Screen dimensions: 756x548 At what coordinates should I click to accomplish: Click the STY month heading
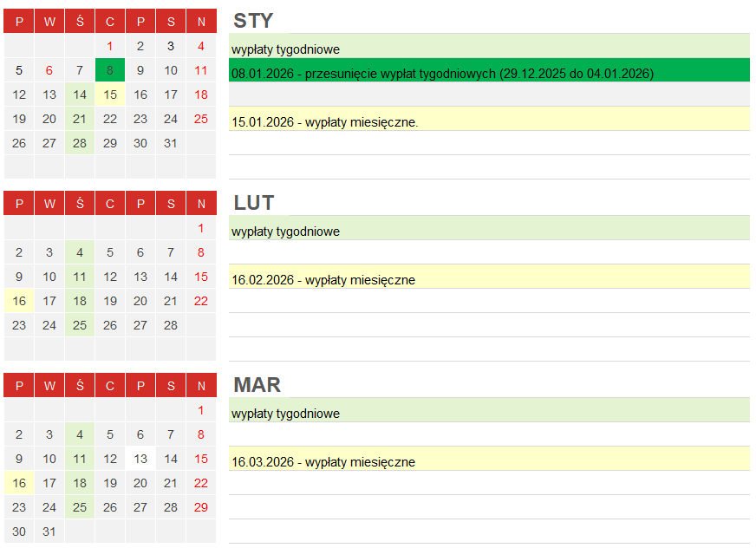click(x=253, y=21)
